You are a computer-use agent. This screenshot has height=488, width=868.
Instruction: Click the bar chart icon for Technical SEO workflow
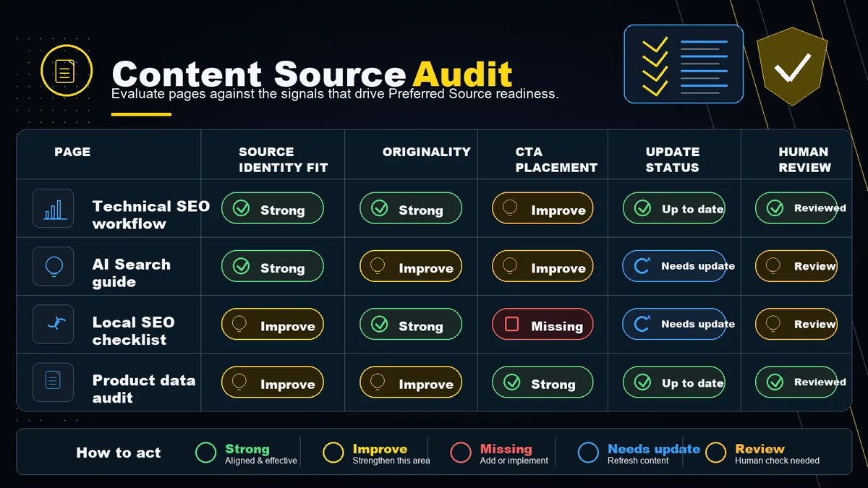click(x=54, y=208)
